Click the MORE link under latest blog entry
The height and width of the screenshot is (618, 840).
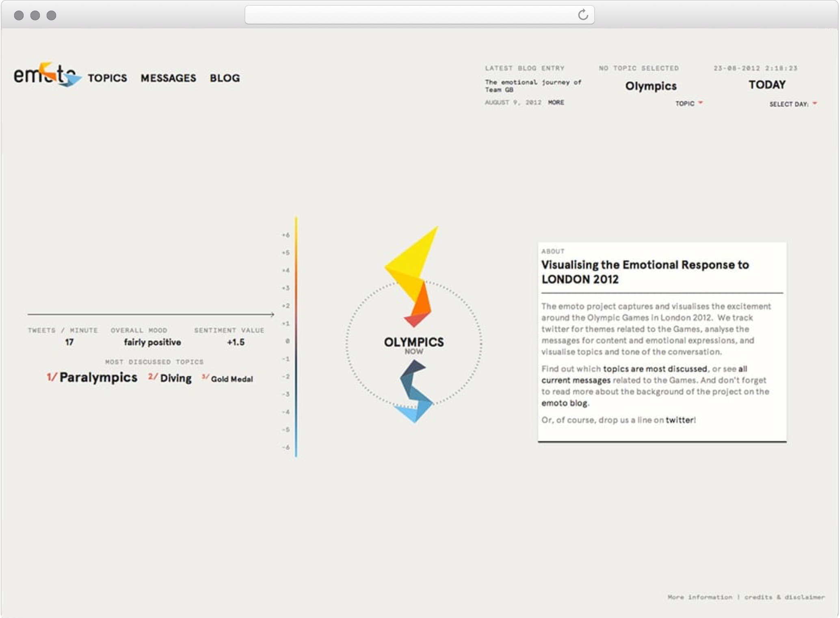[556, 102]
